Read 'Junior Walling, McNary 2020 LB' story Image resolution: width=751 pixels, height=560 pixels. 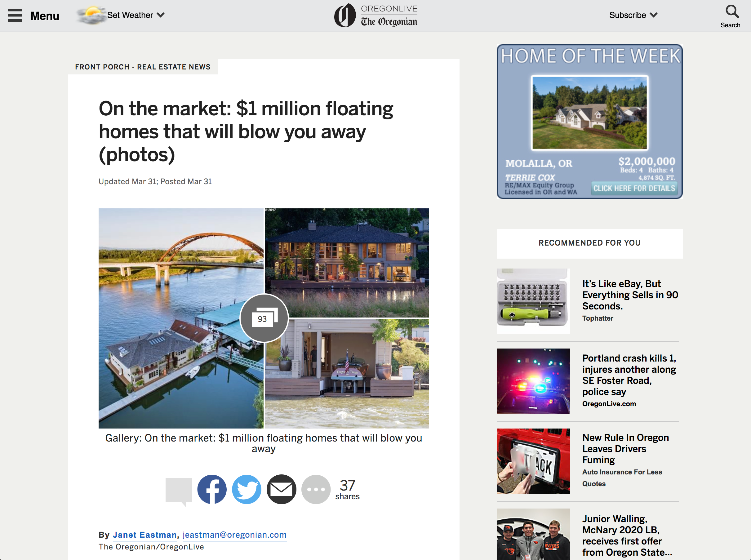click(x=627, y=535)
